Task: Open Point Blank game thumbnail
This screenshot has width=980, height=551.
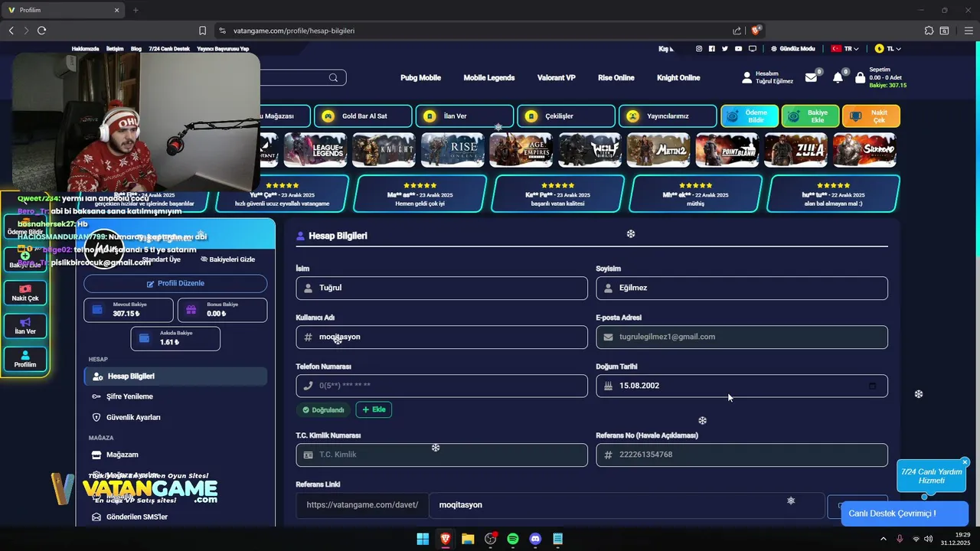Action: click(x=727, y=150)
